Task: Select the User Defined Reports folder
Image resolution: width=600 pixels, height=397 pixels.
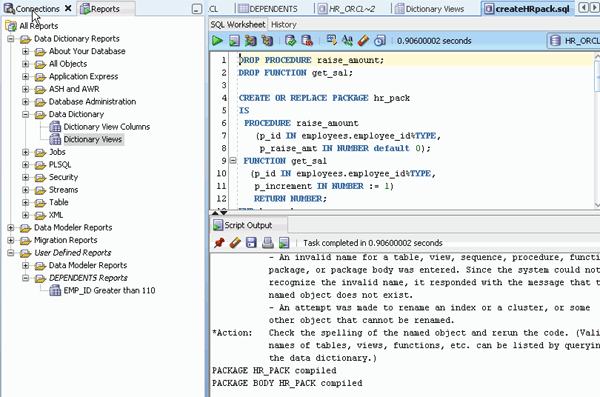Action: tap(73, 253)
